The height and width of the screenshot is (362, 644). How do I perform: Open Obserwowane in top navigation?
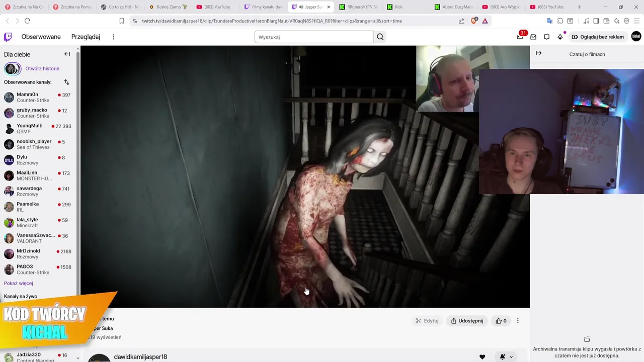click(41, 37)
